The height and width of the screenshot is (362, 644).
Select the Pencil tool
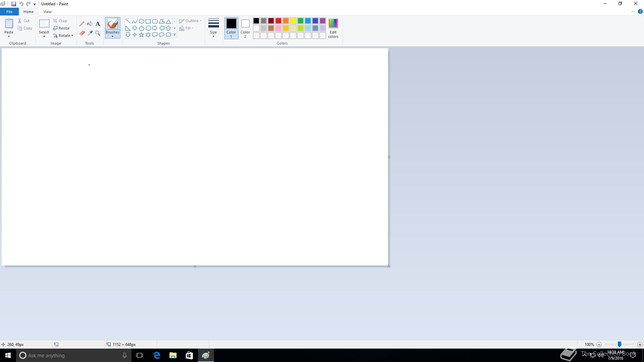tap(82, 24)
